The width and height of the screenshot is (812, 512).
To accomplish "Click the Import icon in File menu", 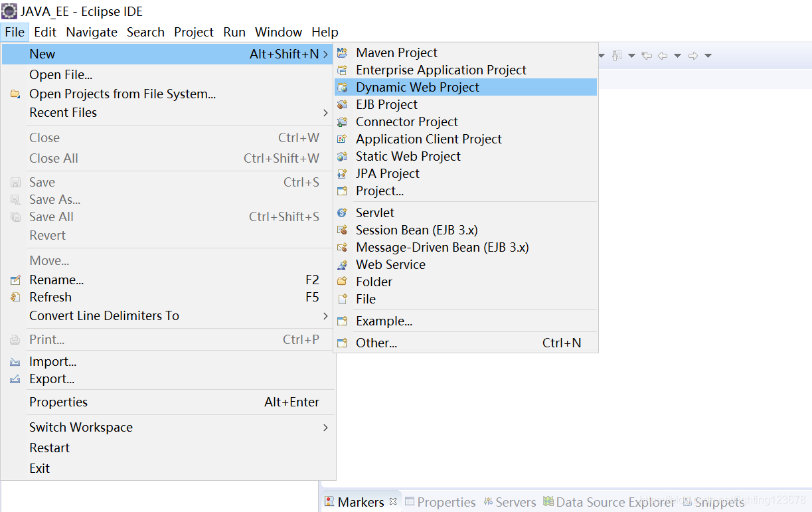I will coord(15,362).
